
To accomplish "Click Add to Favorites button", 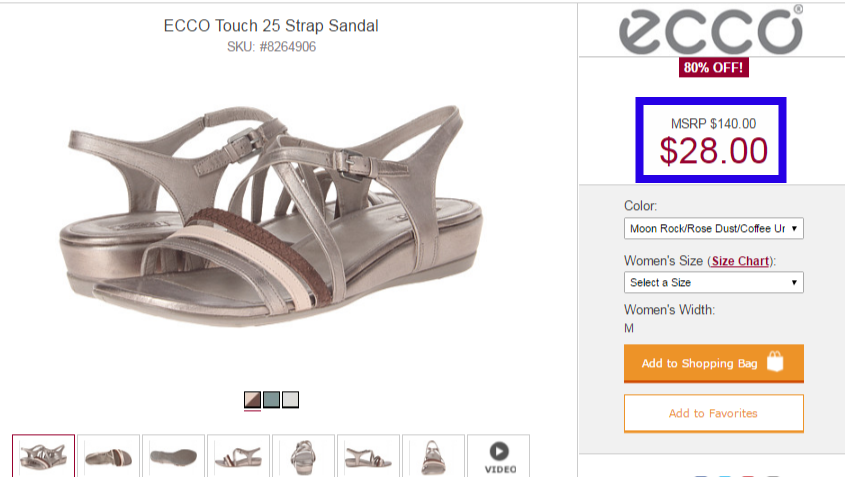I will pos(713,413).
